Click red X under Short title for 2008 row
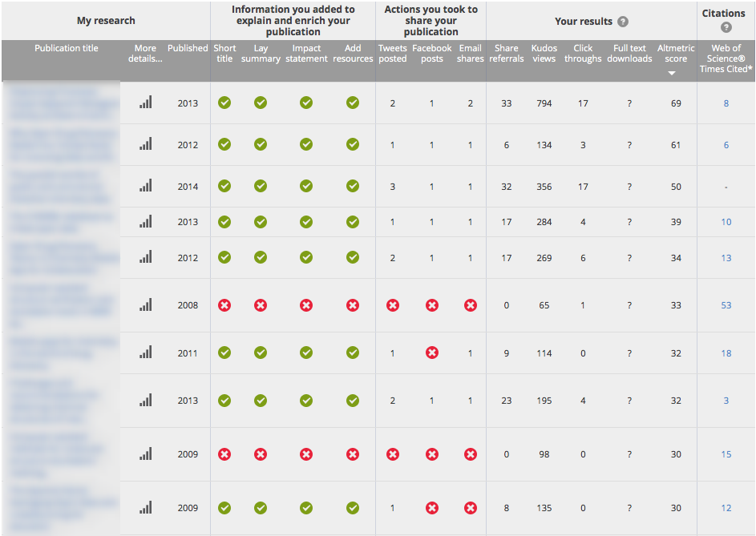 tap(224, 305)
